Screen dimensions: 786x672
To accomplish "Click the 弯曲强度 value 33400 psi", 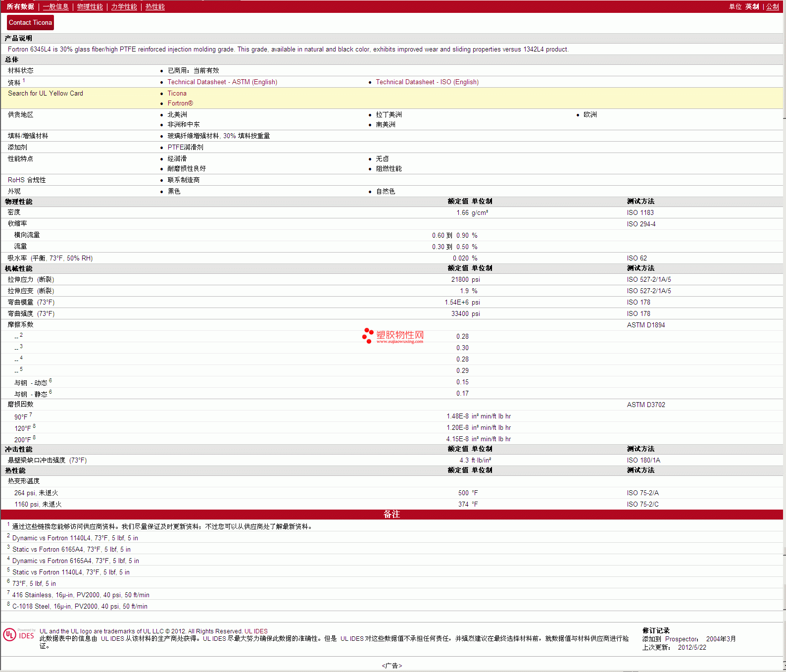I will [465, 314].
